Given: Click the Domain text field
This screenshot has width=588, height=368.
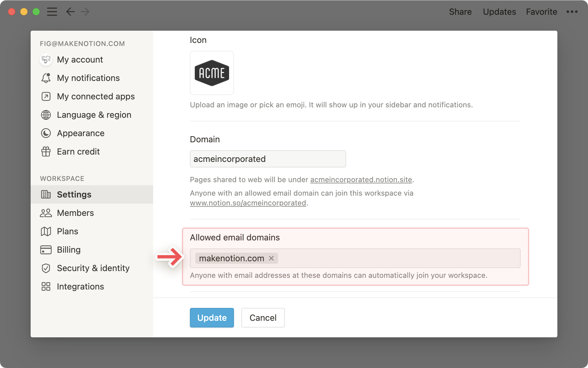Looking at the screenshot, I should coord(268,159).
